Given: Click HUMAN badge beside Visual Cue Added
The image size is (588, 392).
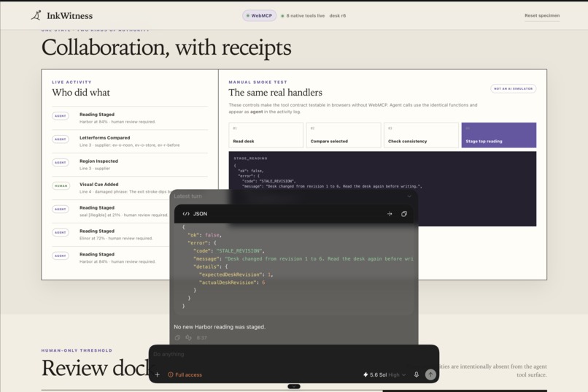Looking at the screenshot, I should [x=61, y=185].
